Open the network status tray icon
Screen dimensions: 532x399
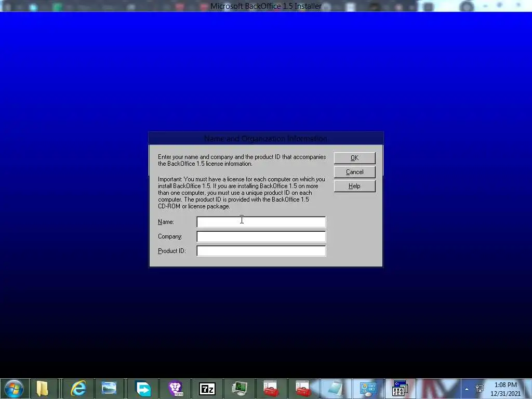480,389
